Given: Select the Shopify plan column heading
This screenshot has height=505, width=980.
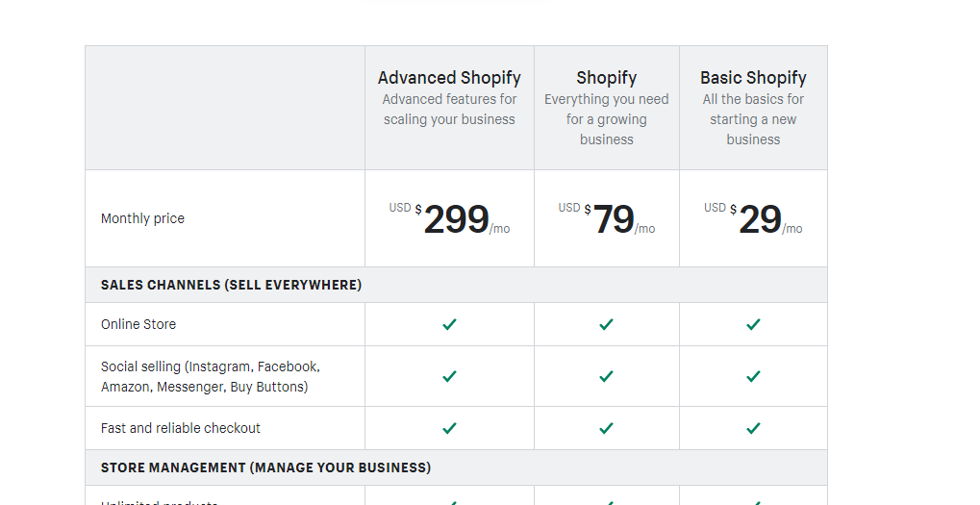Looking at the screenshot, I should [x=606, y=78].
